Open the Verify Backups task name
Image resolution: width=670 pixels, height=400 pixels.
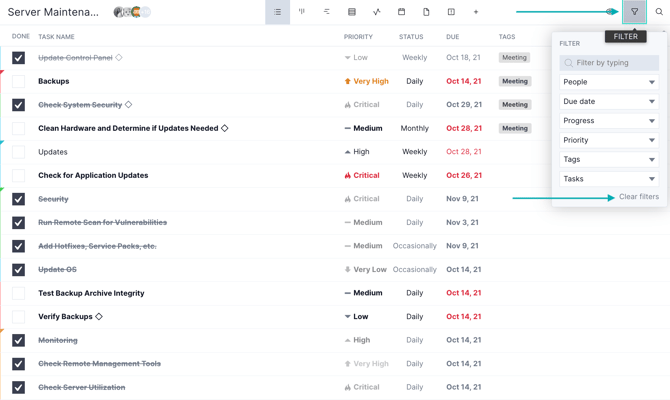pyautogui.click(x=65, y=317)
